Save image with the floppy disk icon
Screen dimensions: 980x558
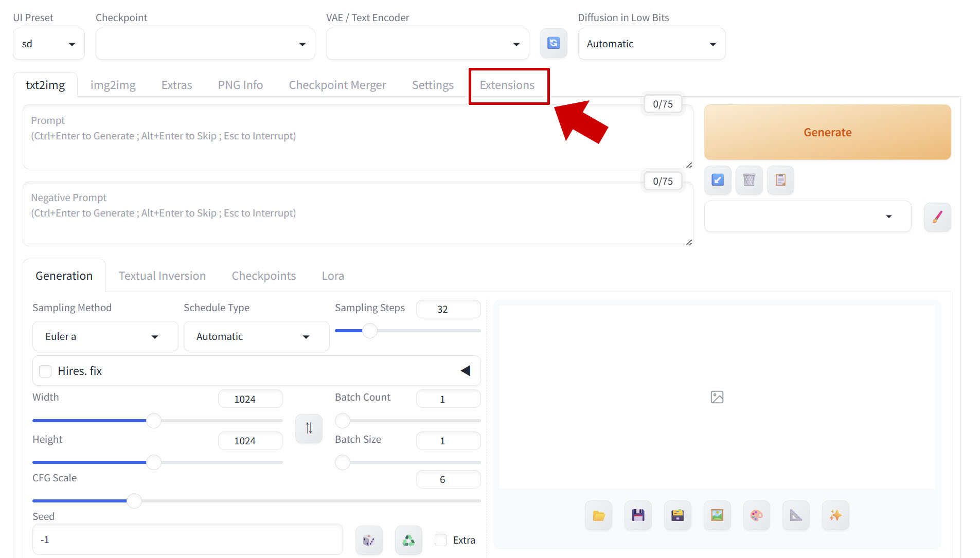638,515
